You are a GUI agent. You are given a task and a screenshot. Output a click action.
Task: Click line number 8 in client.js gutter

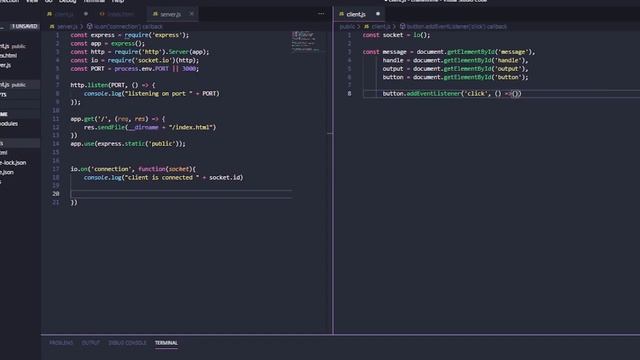349,93
